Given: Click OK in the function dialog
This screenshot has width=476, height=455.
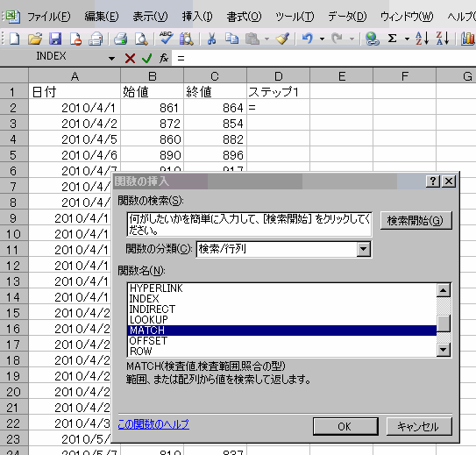Looking at the screenshot, I should click(345, 426).
